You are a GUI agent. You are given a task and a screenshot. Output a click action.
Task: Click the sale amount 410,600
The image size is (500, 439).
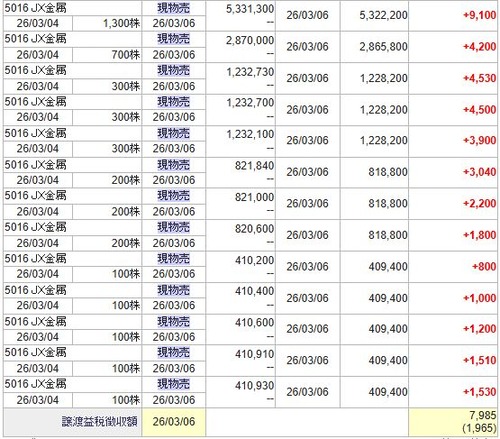pos(255,323)
